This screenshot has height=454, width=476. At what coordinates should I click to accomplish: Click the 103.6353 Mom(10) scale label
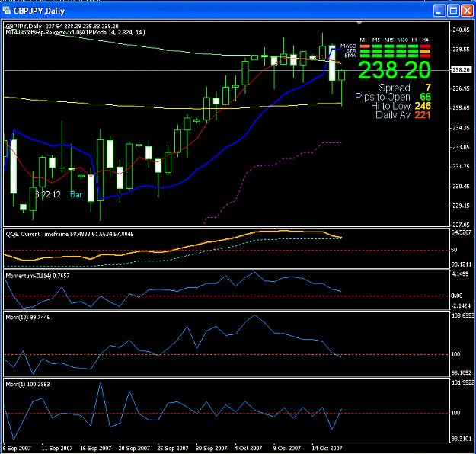pos(462,315)
